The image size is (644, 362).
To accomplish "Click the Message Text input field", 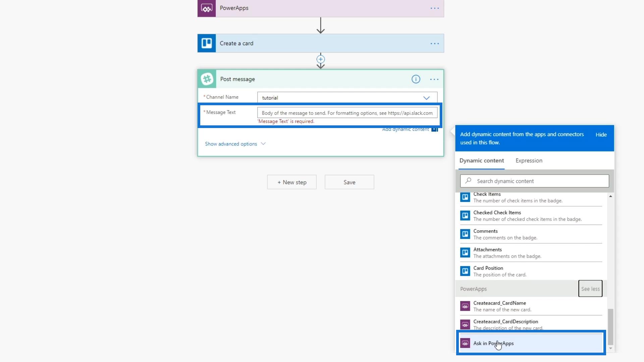I will tap(347, 113).
